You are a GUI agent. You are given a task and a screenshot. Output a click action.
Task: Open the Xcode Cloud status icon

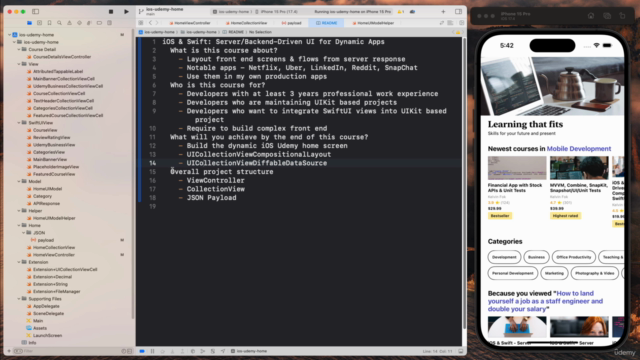pyautogui.click(x=413, y=12)
